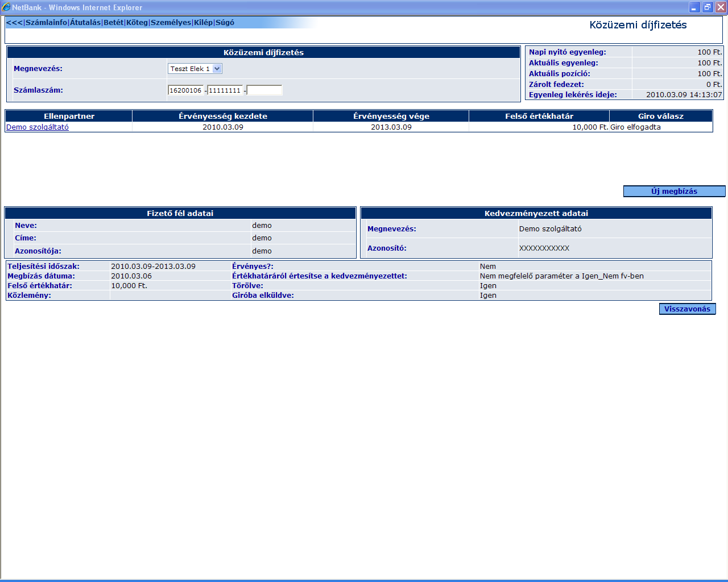Click the Giróba elküldve label
Viewport: 728px width, 582px height.
(x=263, y=296)
